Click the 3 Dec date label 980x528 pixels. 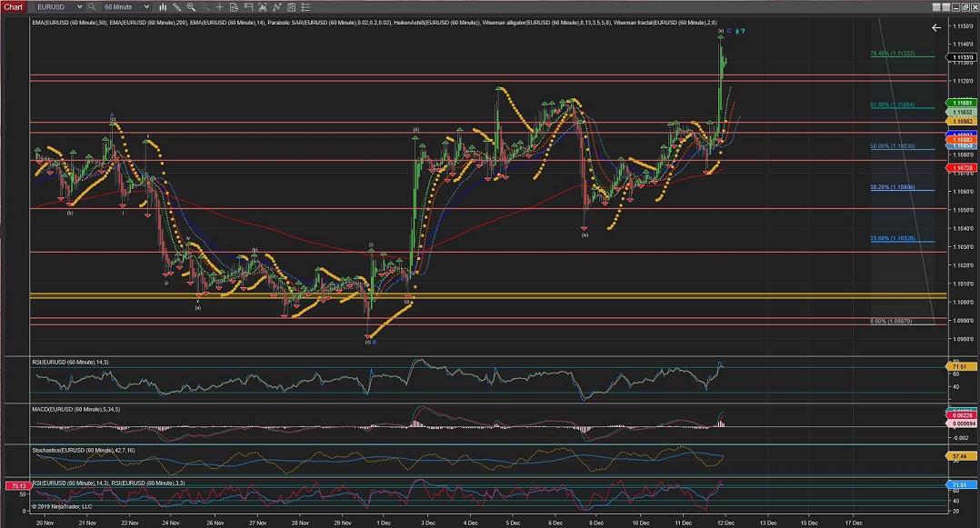click(x=427, y=523)
